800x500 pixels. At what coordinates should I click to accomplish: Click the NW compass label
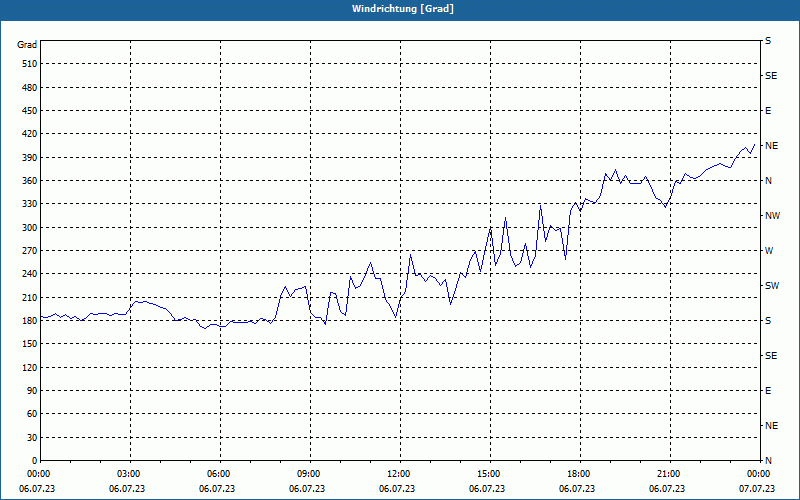pyautogui.click(x=772, y=216)
